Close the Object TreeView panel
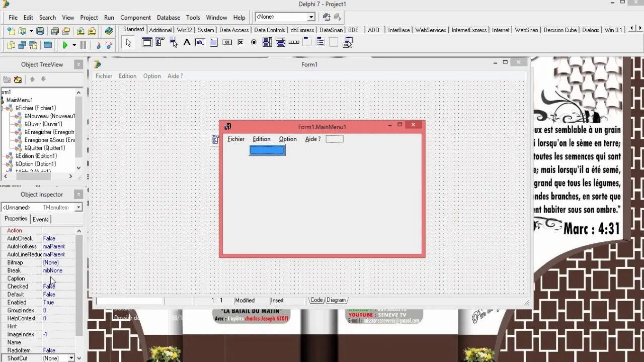The image size is (644, 362). coord(78,64)
